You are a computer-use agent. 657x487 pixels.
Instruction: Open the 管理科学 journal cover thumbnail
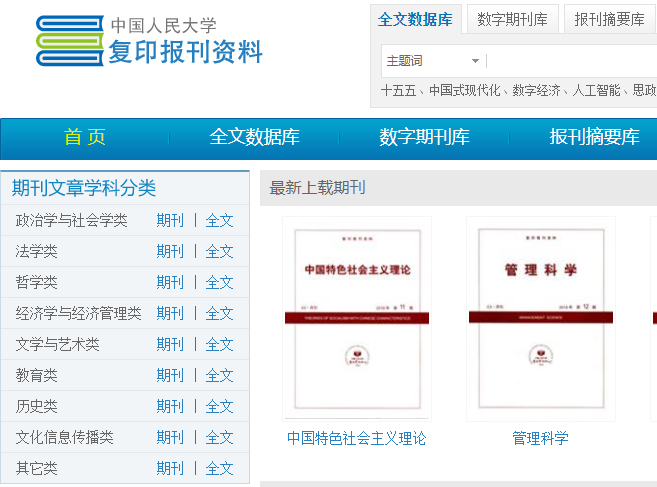coord(541,319)
